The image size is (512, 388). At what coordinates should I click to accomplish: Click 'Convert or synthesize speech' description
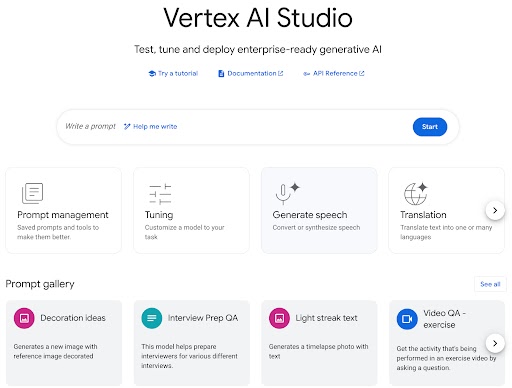(316, 228)
